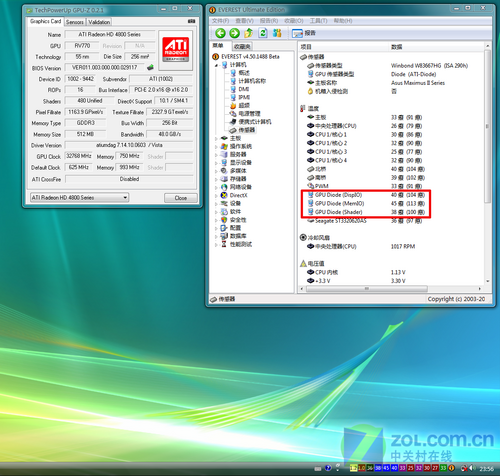Viewport: 500px width, 476px height.
Task: Select the Graphics Card tab in GPU-Z
Action: click(45, 21)
